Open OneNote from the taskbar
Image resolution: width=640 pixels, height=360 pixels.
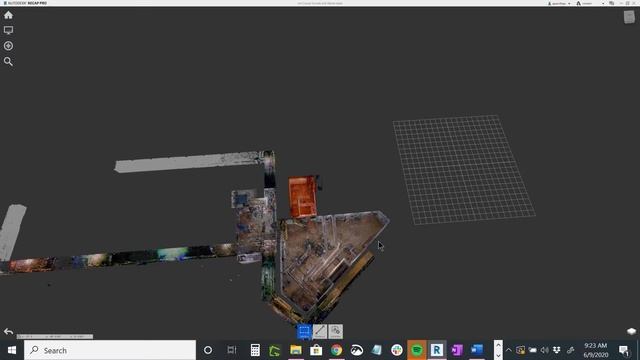click(x=457, y=350)
